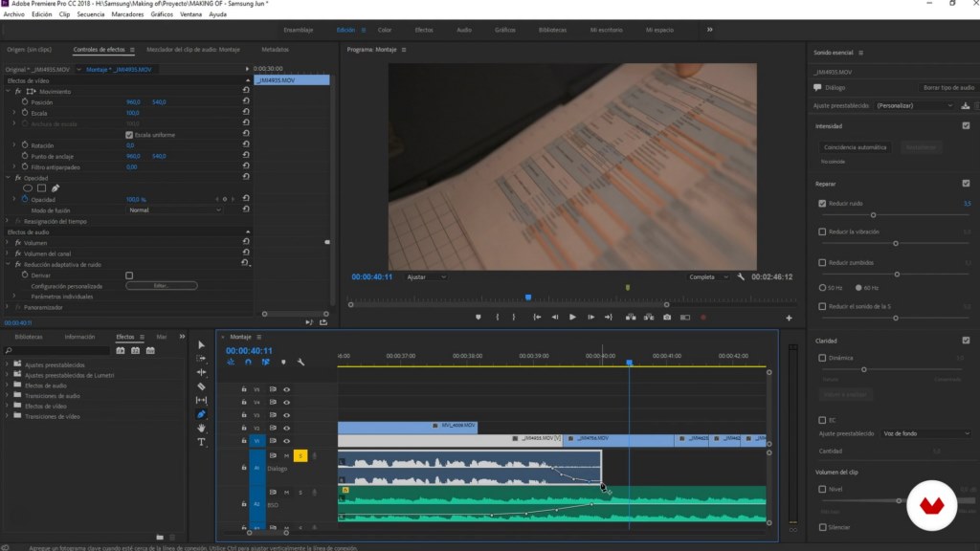
Task: Enable the Derivar checkbox
Action: [129, 275]
